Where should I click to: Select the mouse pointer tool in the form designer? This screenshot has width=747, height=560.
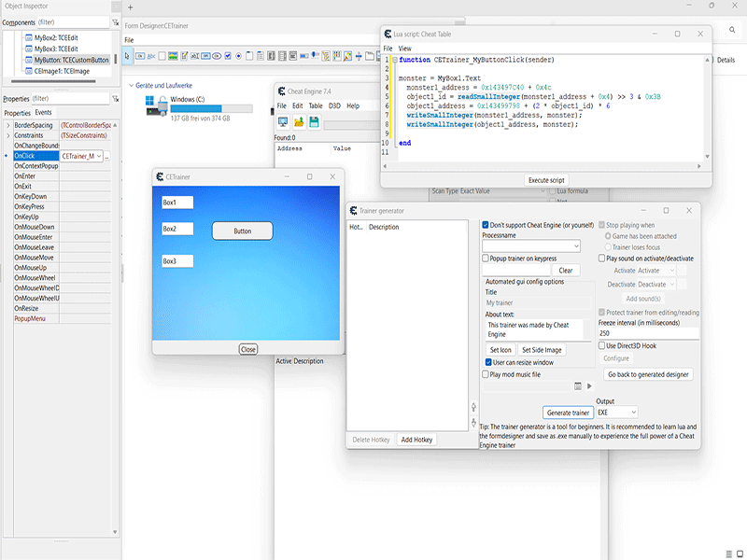tap(127, 58)
